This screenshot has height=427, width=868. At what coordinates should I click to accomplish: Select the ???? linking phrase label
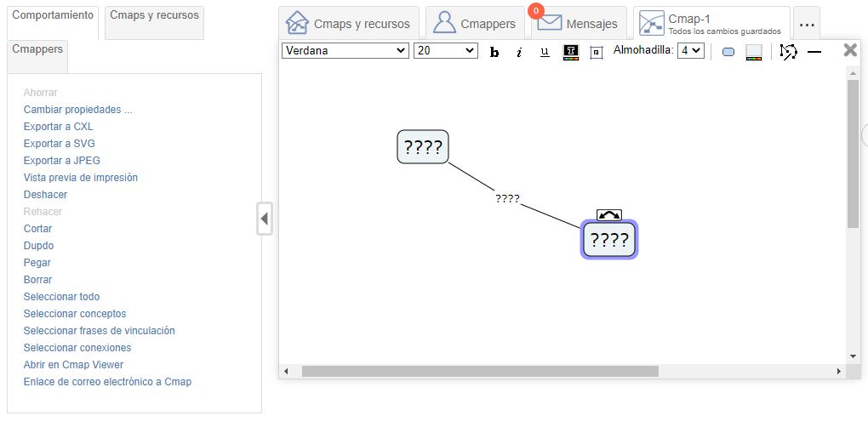pyautogui.click(x=507, y=198)
